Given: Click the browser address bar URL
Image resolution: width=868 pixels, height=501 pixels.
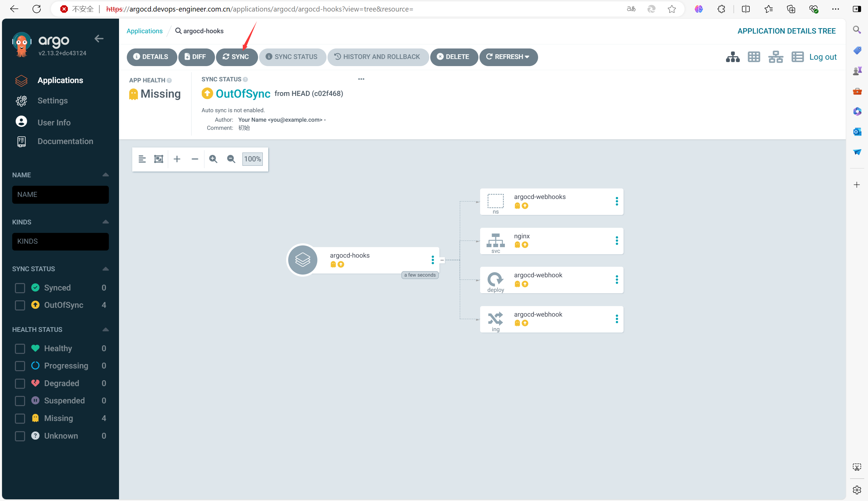Looking at the screenshot, I should (259, 9).
